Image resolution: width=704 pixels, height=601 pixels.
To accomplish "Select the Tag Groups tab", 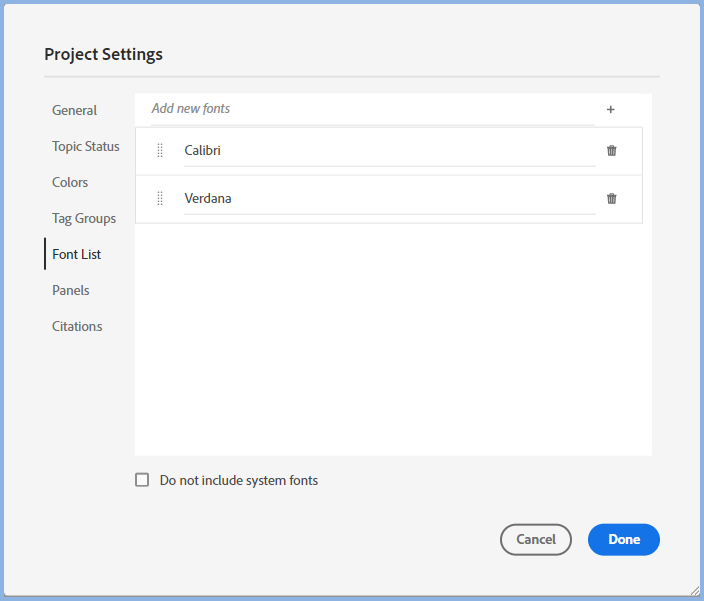I will coord(84,218).
